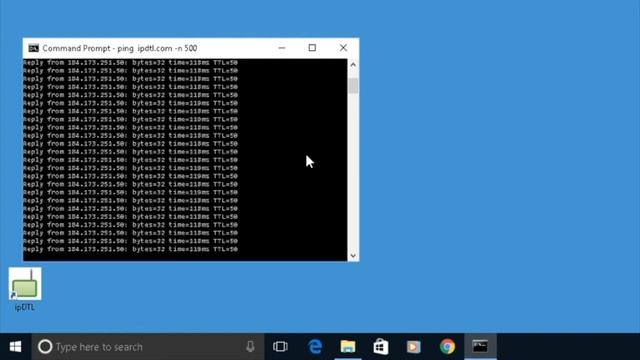Open Command Prompt window system menu icon
This screenshot has height=360, width=640.
(33, 48)
